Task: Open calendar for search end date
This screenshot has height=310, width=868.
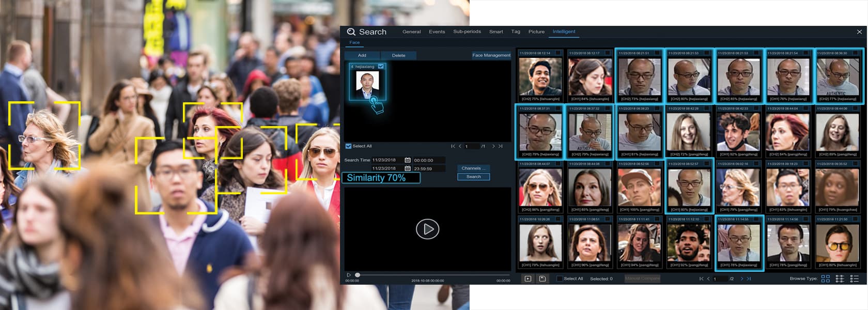Action: coord(407,168)
